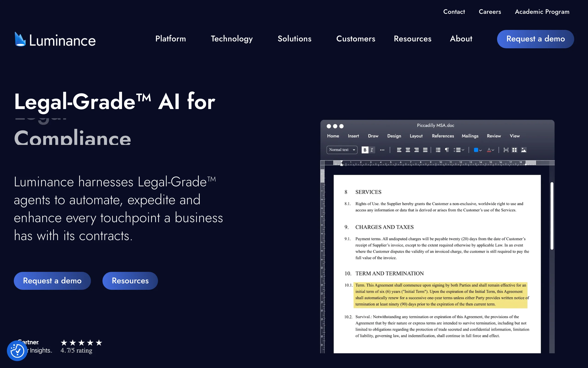Click the page break icon

(x=506, y=150)
